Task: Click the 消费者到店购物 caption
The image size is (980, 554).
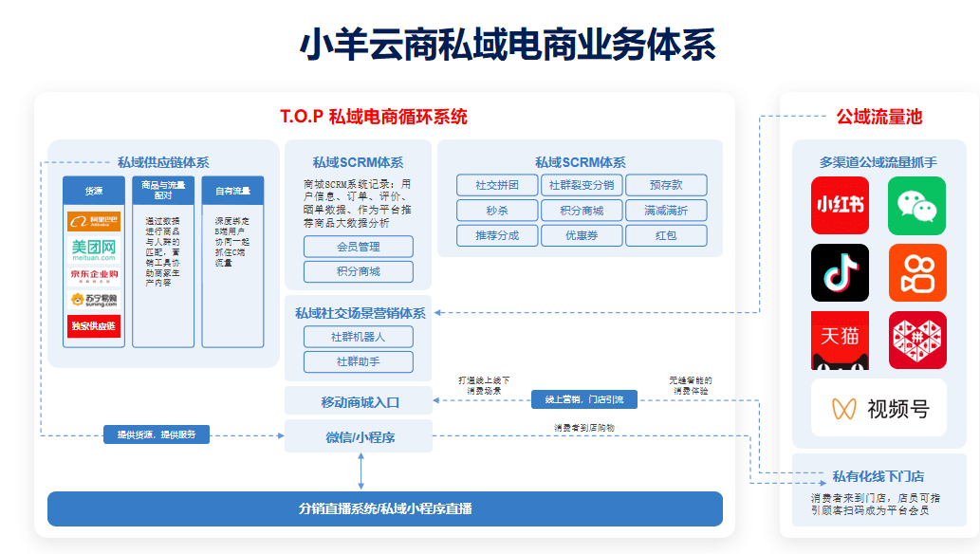Action: (x=584, y=428)
